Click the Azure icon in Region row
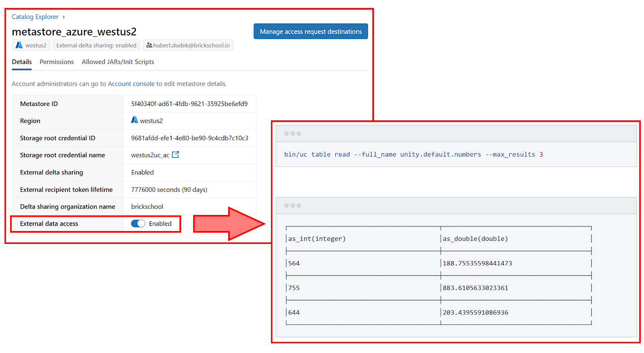 [134, 120]
